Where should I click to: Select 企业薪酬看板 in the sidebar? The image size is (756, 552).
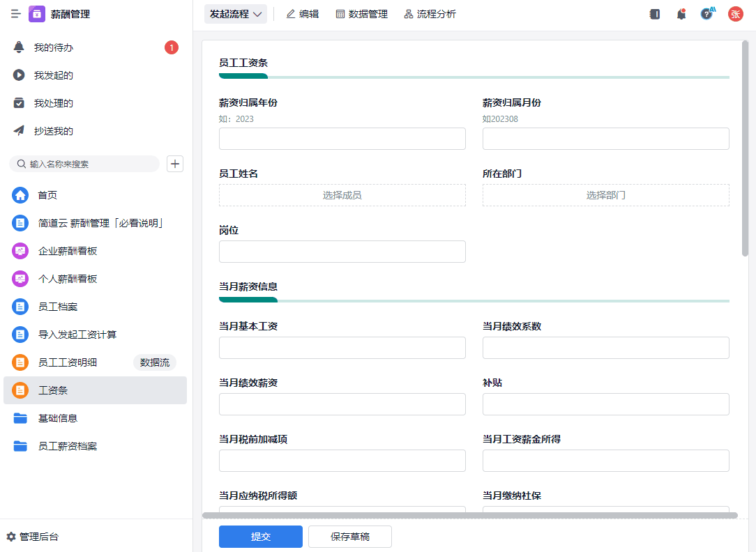pos(67,251)
